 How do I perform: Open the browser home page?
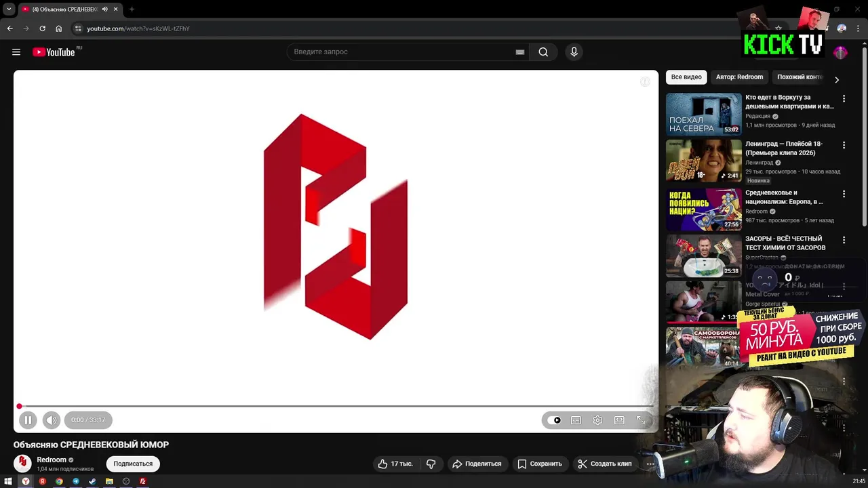click(59, 28)
